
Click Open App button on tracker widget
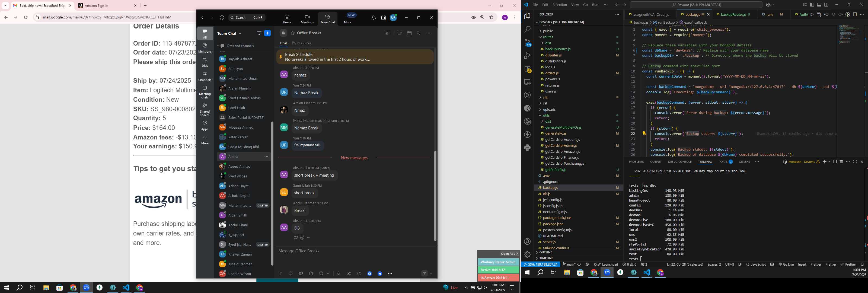[509, 254]
